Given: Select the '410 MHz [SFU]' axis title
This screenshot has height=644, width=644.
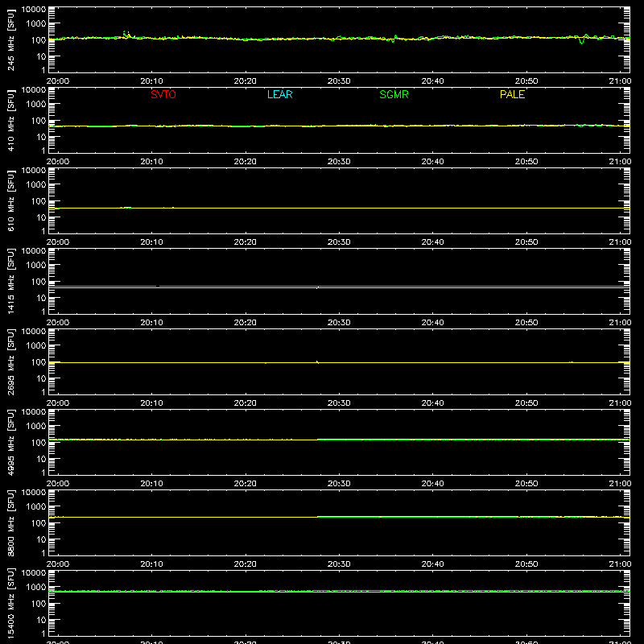Looking at the screenshot, I should pyautogui.click(x=11, y=120).
